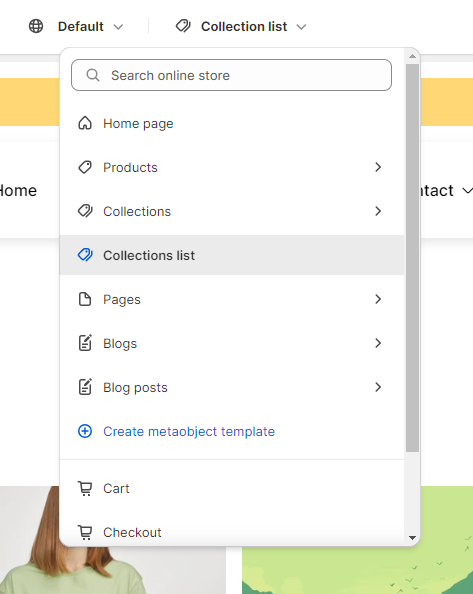
Task: Click the Blog posts edit-note icon
Action: [x=85, y=387]
